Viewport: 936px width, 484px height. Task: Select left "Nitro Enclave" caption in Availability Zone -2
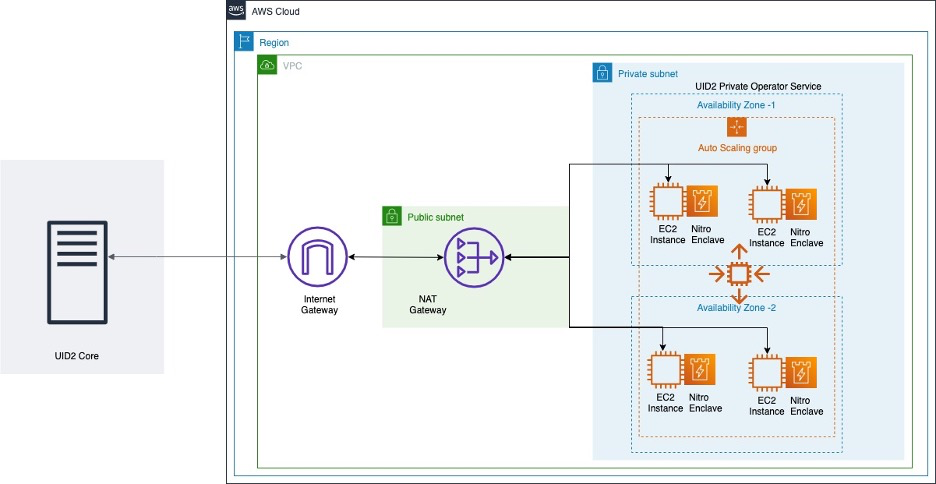pos(706,403)
